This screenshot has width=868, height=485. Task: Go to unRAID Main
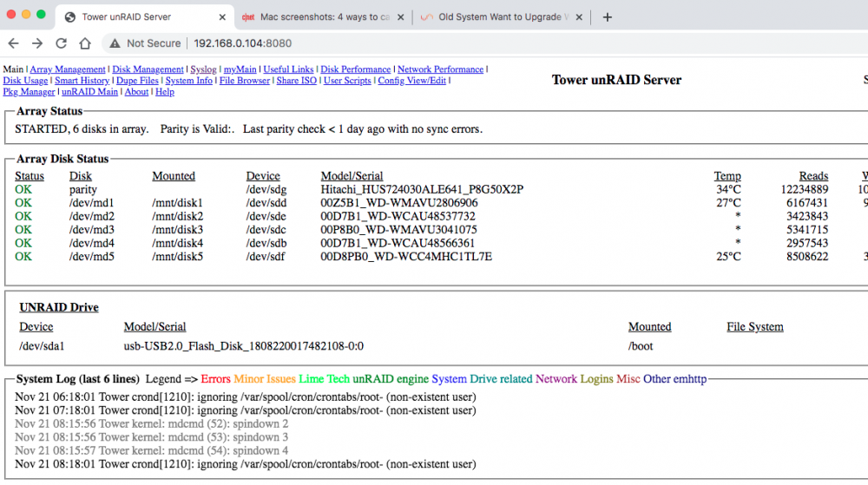89,92
